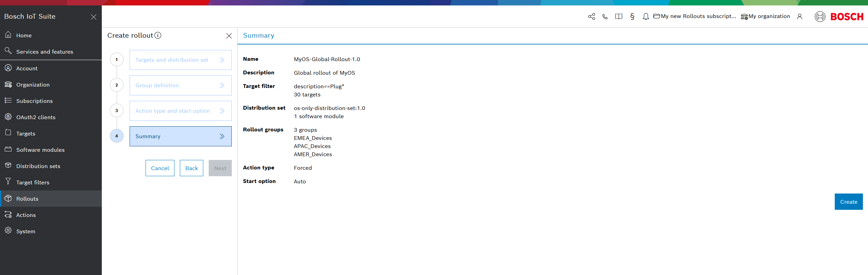Open the user profile icon
The height and width of the screenshot is (275, 868).
tap(800, 17)
